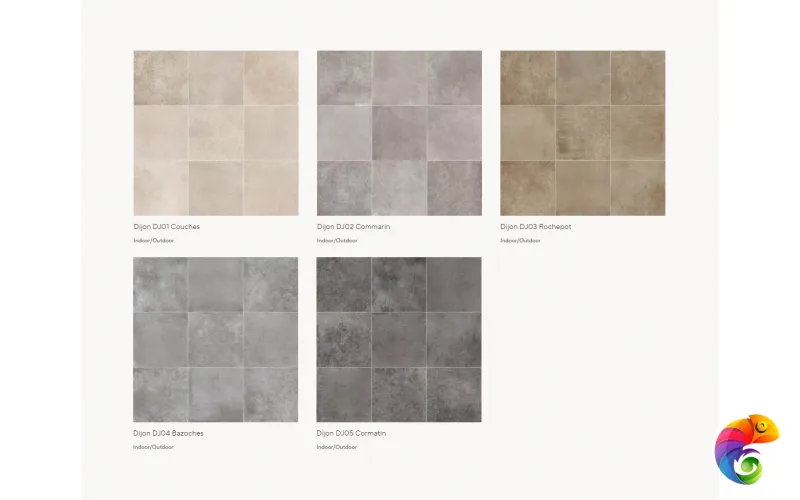Click the 'Dijon DJ05 Cormatin' title link
The width and height of the screenshot is (800, 500).
351,433
